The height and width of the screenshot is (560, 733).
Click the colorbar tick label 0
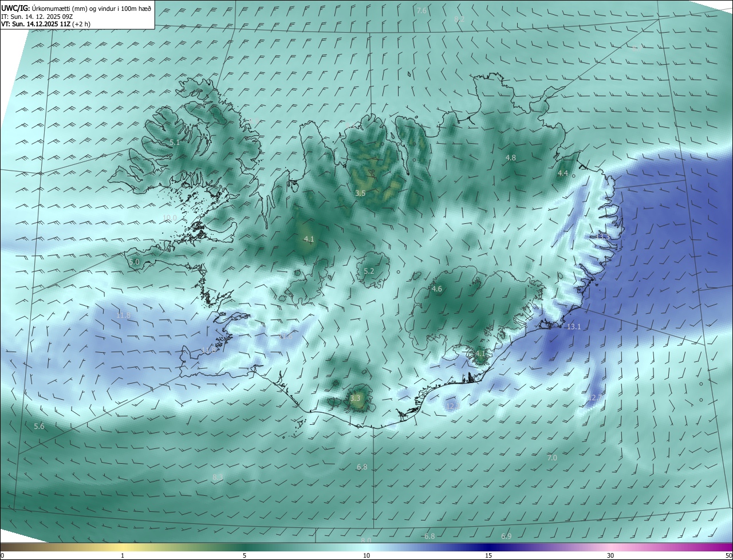(x=2, y=555)
